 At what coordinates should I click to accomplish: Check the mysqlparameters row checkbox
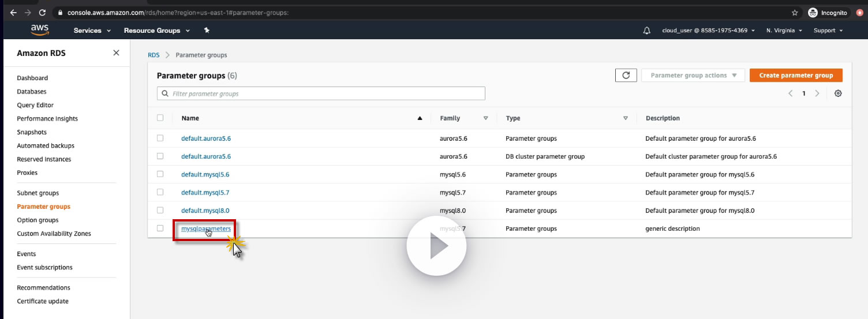[x=160, y=228]
